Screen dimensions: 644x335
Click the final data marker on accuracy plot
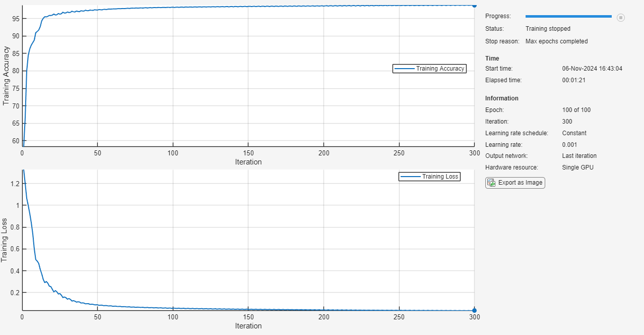click(x=474, y=5)
